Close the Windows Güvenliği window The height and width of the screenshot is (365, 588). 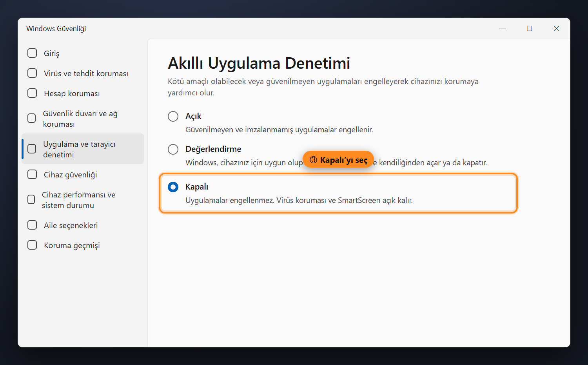(556, 28)
